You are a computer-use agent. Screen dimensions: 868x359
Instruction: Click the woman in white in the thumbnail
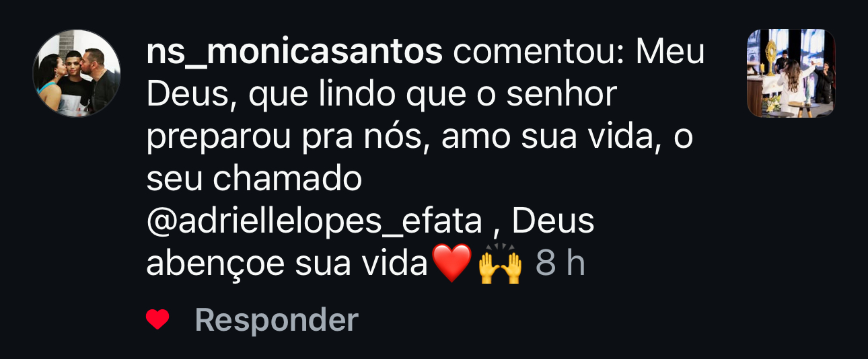pos(792,87)
